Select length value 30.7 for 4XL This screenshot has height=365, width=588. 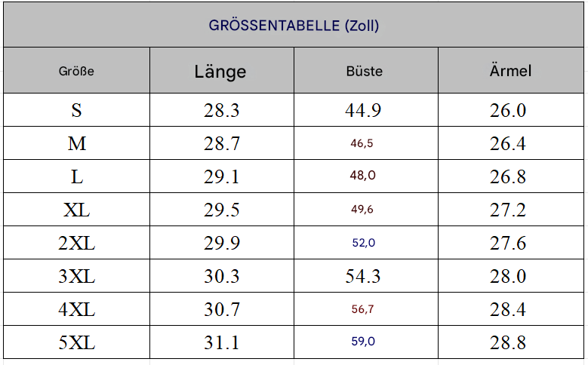click(x=222, y=309)
